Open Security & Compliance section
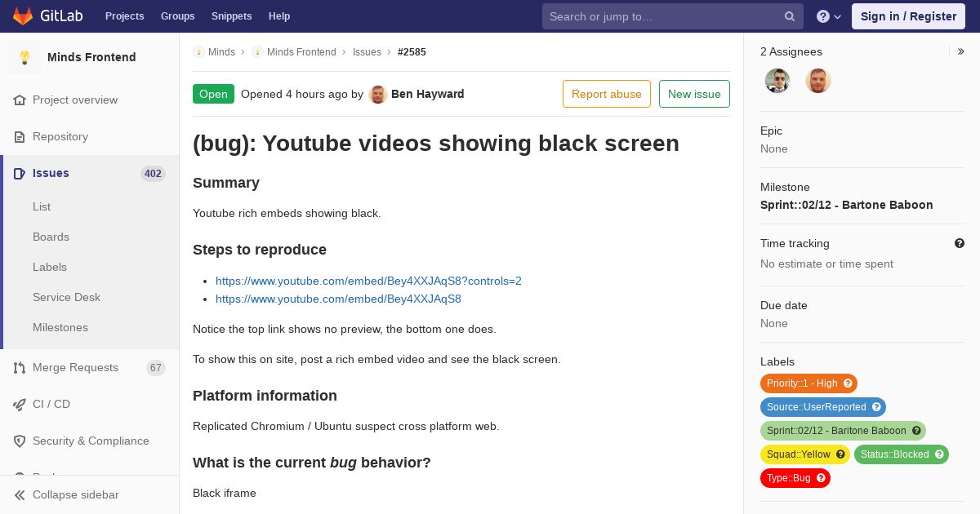This screenshot has width=980, height=514. pyautogui.click(x=90, y=441)
